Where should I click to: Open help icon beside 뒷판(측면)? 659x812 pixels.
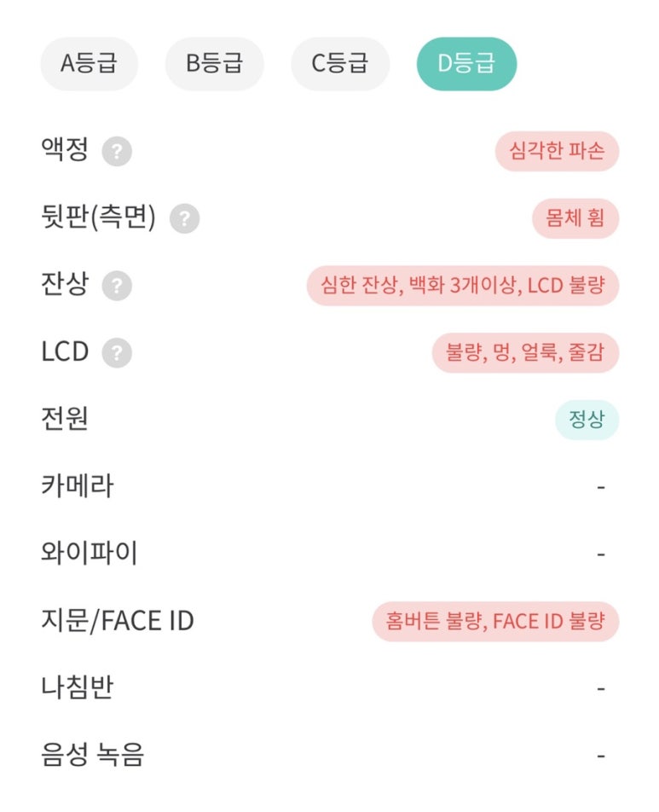pyautogui.click(x=184, y=218)
